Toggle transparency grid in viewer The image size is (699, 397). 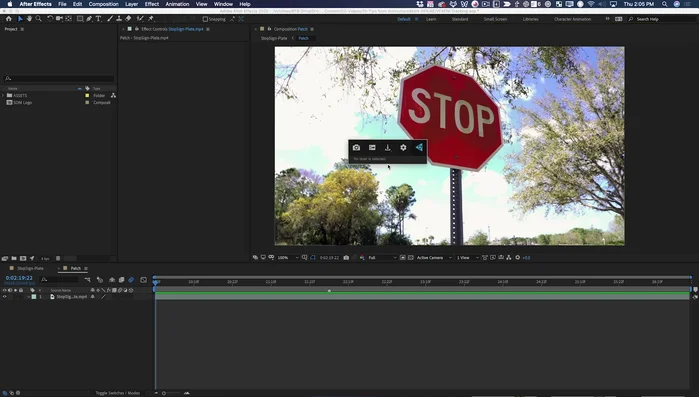click(411, 258)
